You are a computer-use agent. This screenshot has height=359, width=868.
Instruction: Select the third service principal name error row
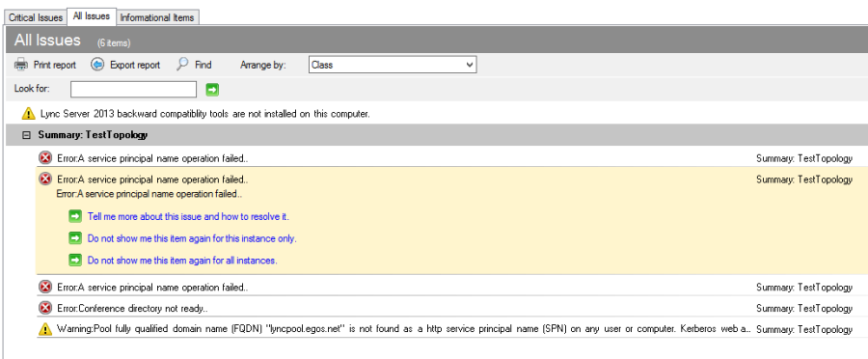pyautogui.click(x=451, y=287)
